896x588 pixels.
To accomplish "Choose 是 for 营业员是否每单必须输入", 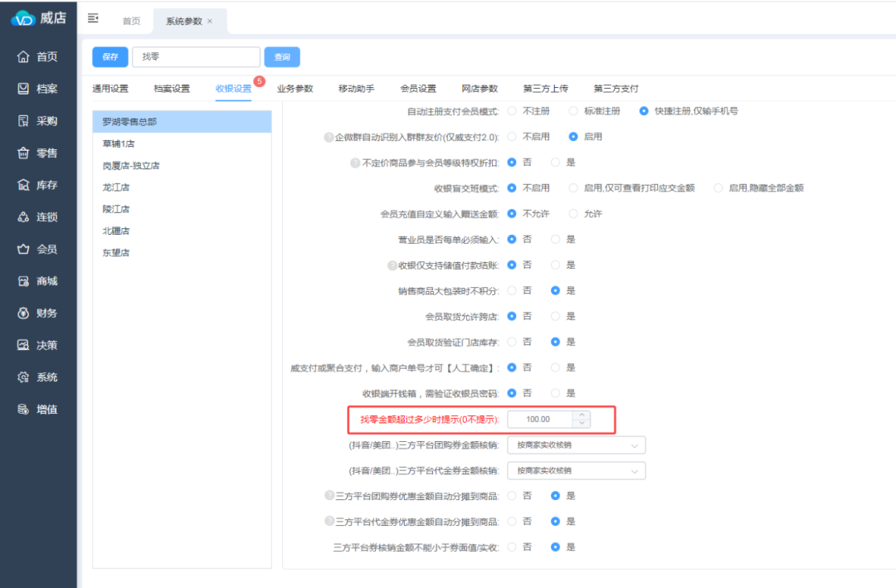I will (x=556, y=240).
